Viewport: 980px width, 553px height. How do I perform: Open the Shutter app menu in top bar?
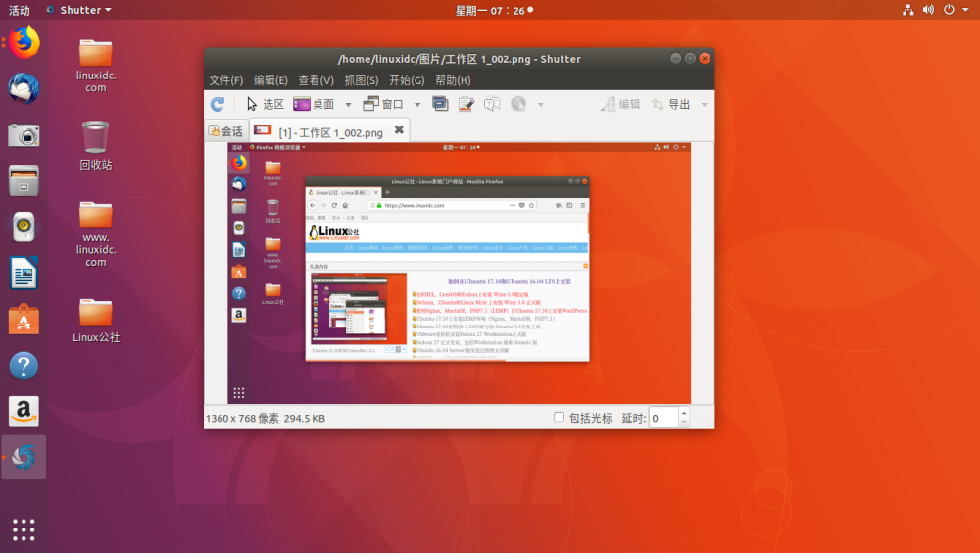[x=79, y=10]
